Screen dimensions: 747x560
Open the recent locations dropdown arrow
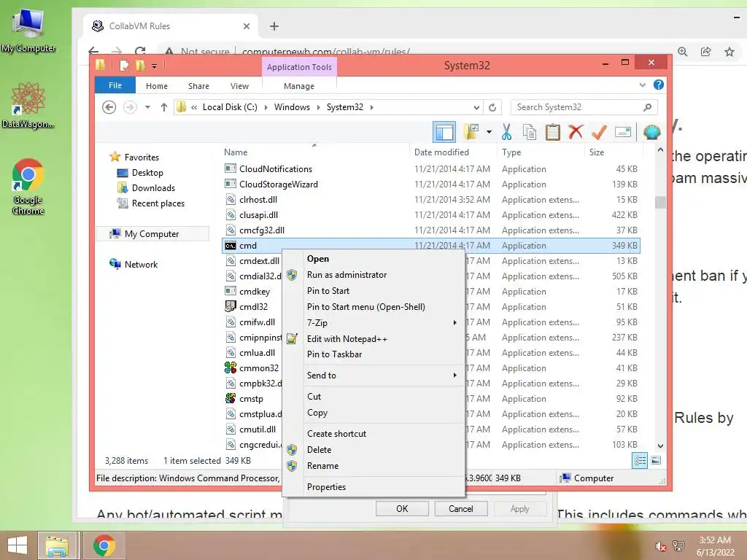pos(147,107)
